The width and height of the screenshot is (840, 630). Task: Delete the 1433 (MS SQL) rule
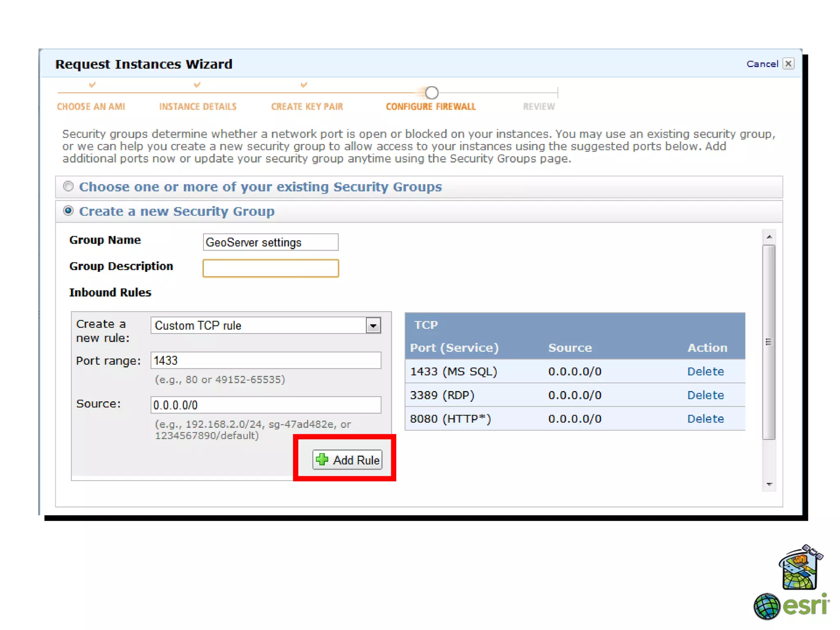[705, 372]
